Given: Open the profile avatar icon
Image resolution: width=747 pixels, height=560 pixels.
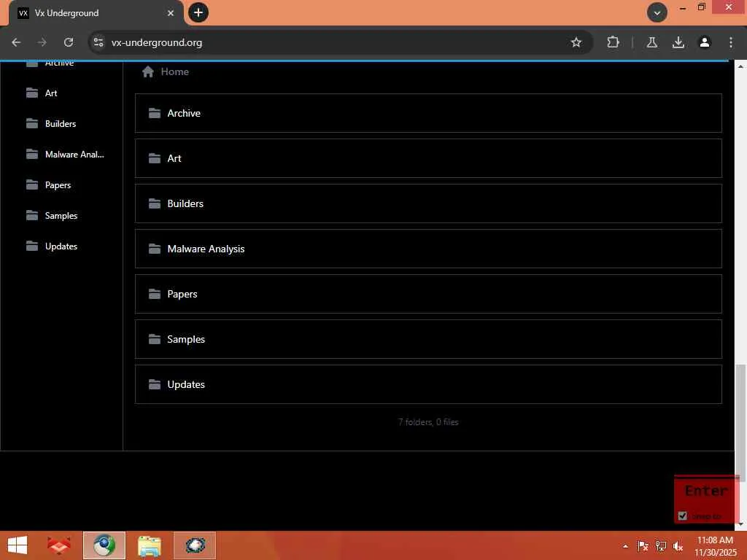Looking at the screenshot, I should pyautogui.click(x=705, y=42).
